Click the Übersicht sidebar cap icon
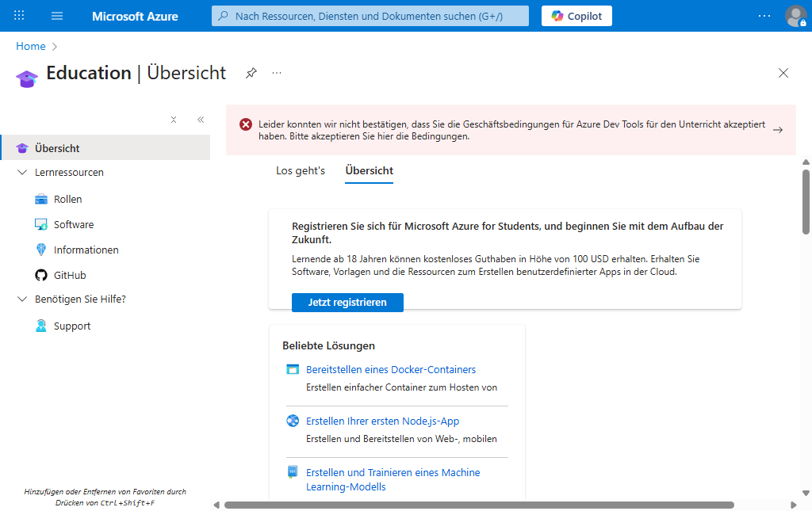 (x=21, y=148)
